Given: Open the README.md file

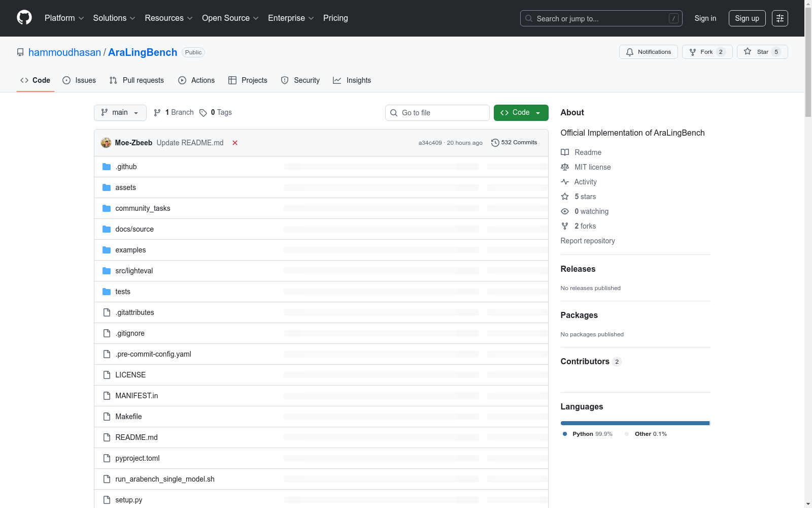Looking at the screenshot, I should 137,437.
